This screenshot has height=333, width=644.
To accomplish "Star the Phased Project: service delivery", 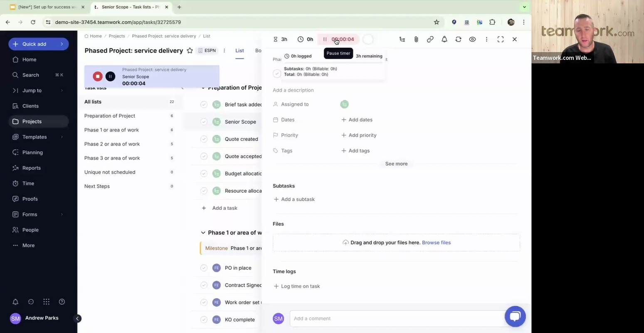I will [x=190, y=50].
